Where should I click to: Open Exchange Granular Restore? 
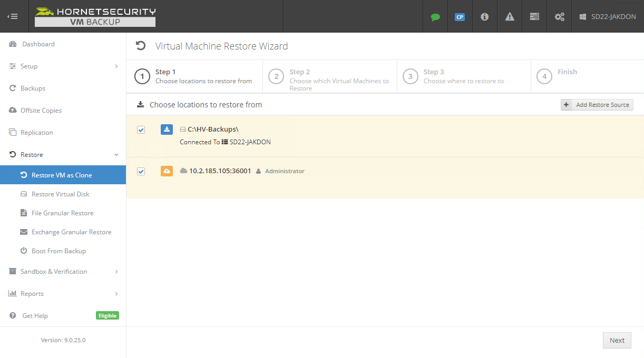coord(71,232)
